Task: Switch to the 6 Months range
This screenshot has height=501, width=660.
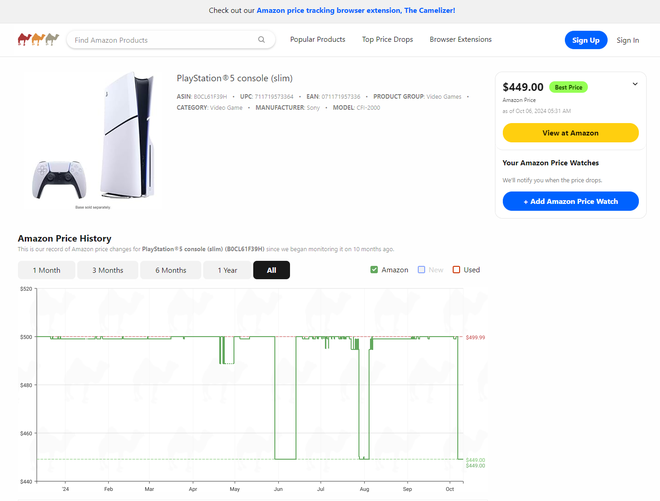Action: 170,270
